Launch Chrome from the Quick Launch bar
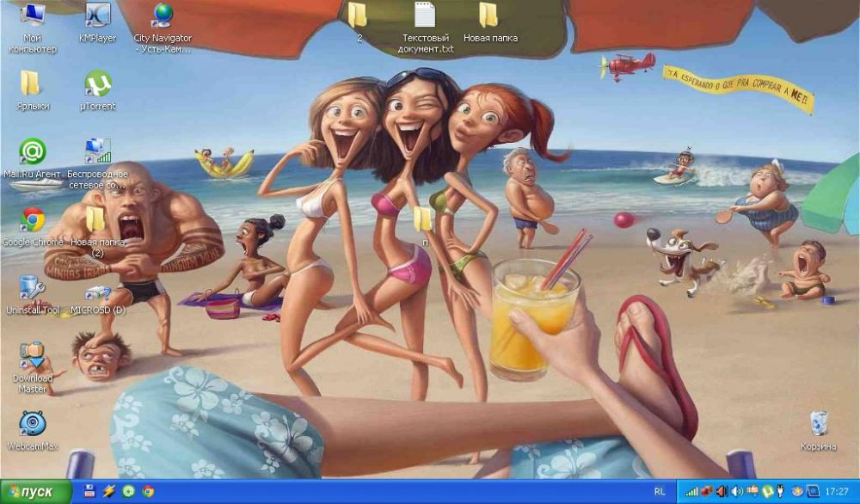 coord(148,491)
